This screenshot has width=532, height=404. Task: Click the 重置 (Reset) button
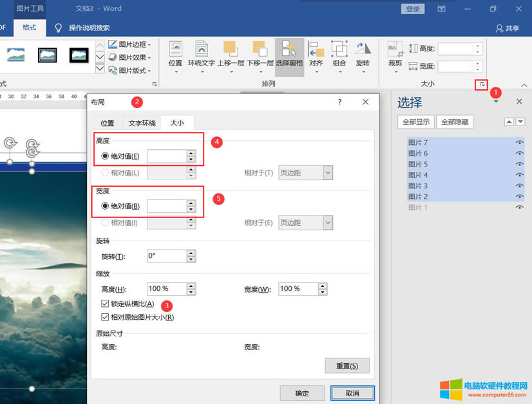[347, 365]
